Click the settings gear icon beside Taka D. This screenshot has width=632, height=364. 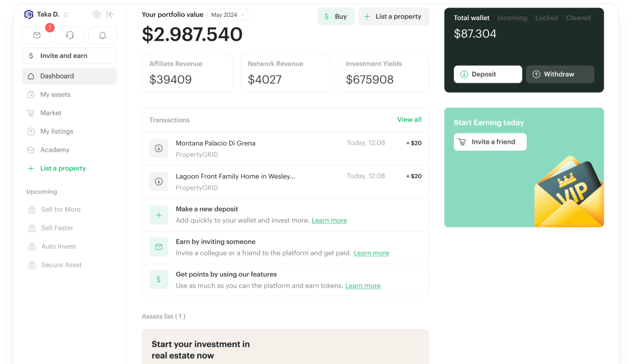pyautogui.click(x=97, y=15)
